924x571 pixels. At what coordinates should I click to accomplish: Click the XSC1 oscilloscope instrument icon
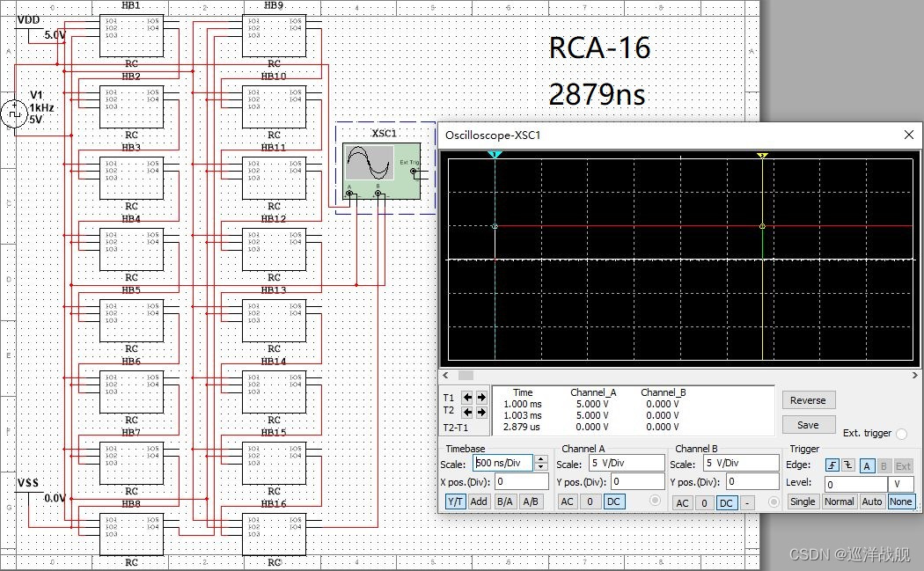click(x=381, y=171)
